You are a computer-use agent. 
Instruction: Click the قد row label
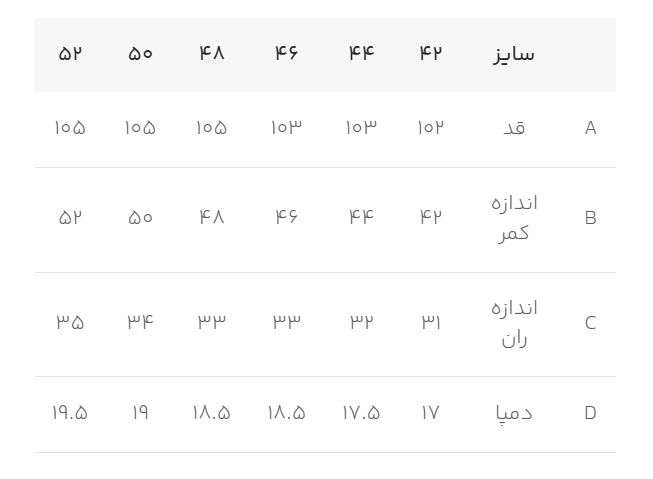tap(514, 128)
